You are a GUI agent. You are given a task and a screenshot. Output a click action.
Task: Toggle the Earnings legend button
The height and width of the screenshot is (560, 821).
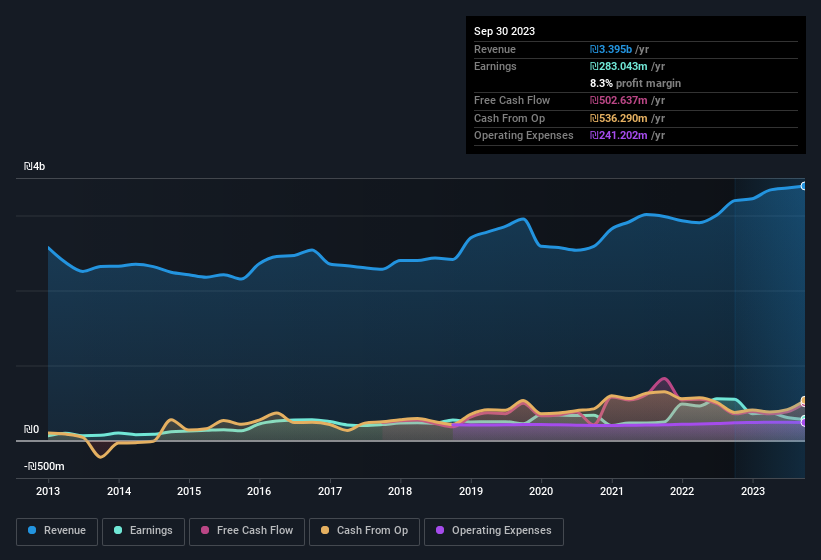[x=143, y=531]
